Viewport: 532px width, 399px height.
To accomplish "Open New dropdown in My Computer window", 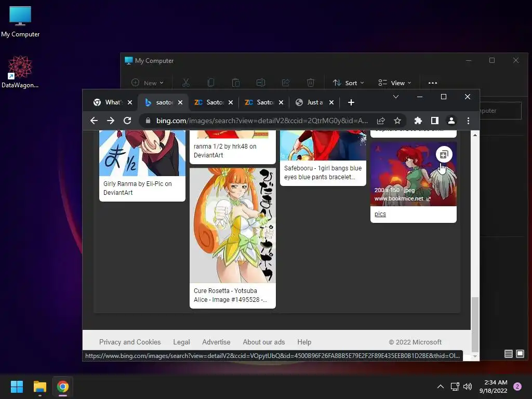I will pos(147,83).
